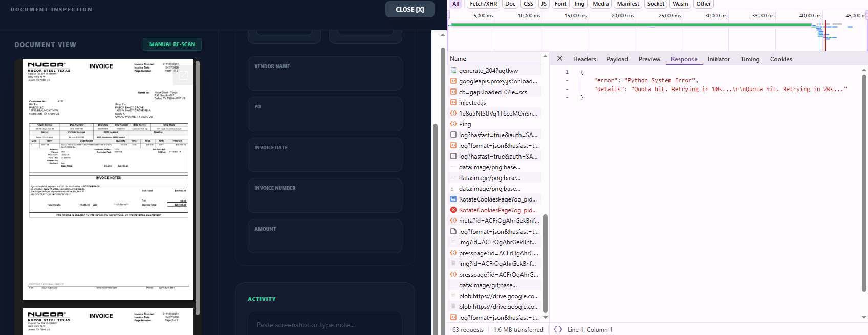Open the Preview tab
The width and height of the screenshot is (868, 335).
[x=649, y=59]
